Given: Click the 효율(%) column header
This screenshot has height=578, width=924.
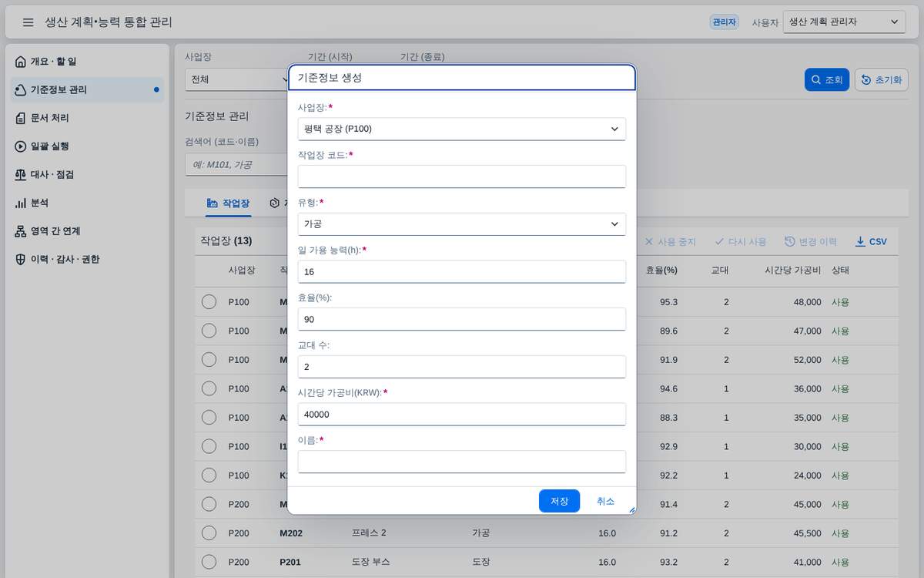Looking at the screenshot, I should 661,271.
